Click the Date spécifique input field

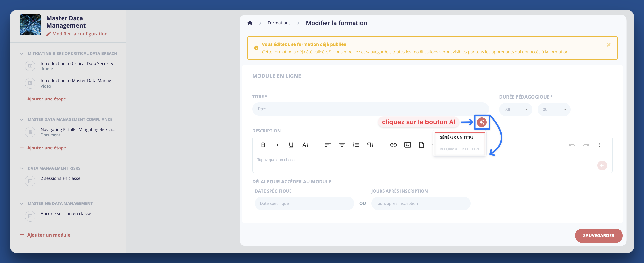click(304, 203)
